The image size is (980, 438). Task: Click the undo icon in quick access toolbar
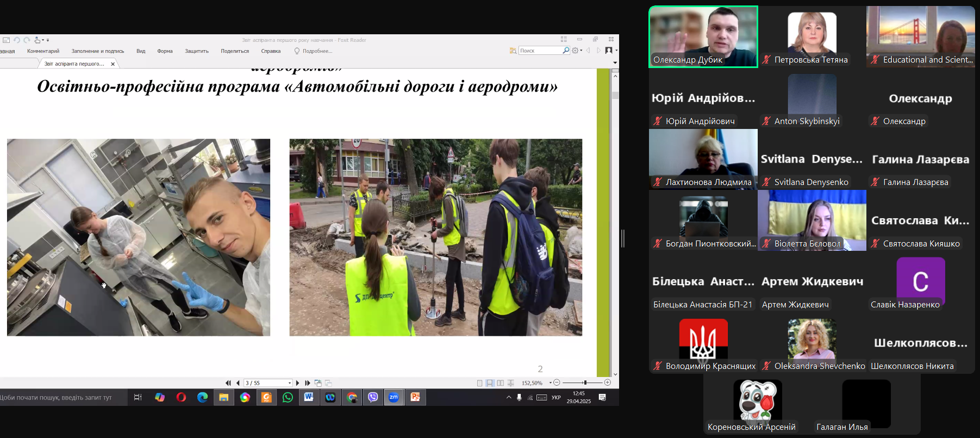pos(17,40)
